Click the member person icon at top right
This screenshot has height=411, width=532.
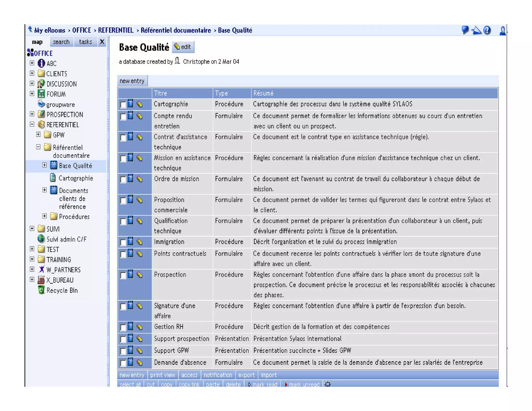pyautogui.click(x=502, y=31)
